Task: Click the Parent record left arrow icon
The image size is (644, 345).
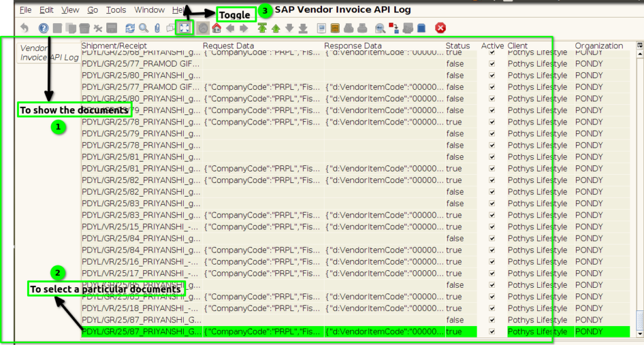Action: pyautogui.click(x=230, y=28)
